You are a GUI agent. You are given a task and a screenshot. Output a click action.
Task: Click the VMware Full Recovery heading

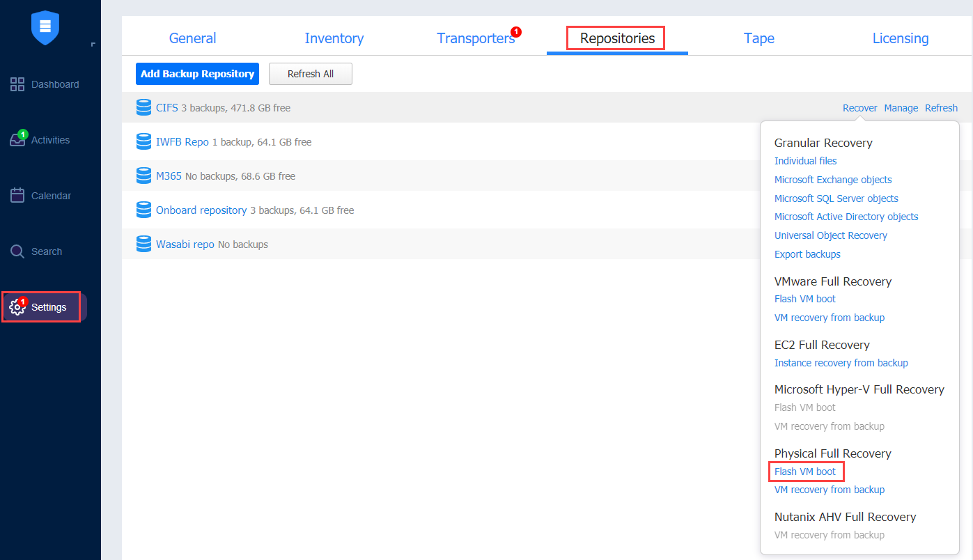coord(833,281)
